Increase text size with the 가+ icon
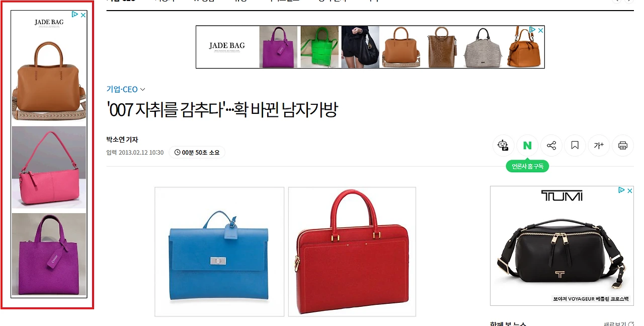Viewport: 644px width, 326px height. click(599, 146)
